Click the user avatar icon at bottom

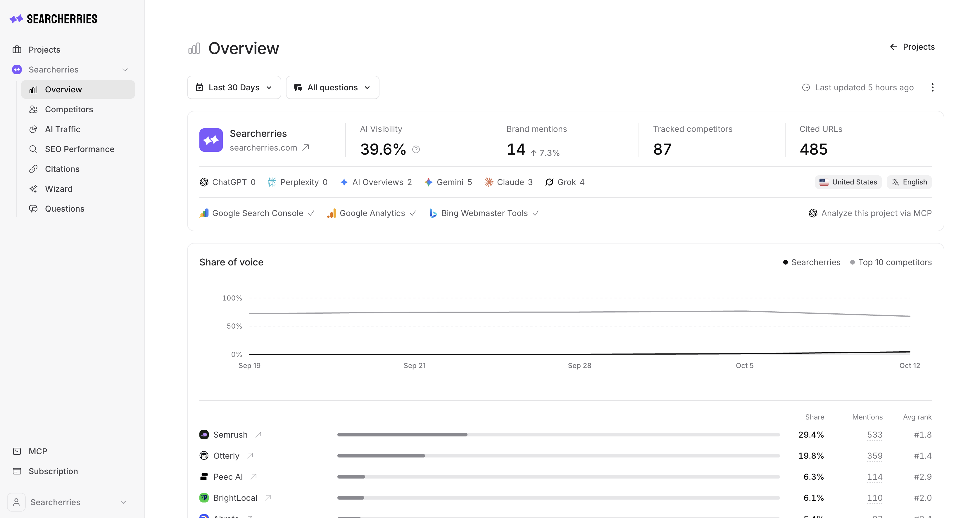(16, 503)
